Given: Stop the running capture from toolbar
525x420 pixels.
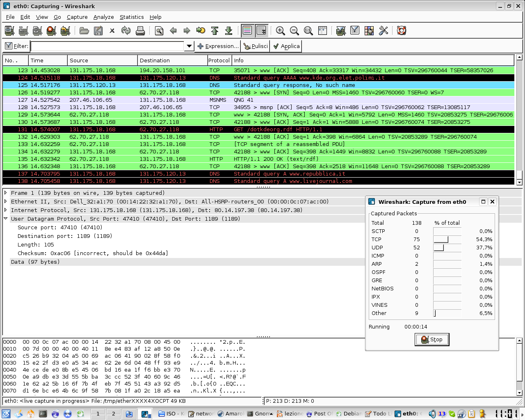Looking at the screenshot, I should pos(51,31).
